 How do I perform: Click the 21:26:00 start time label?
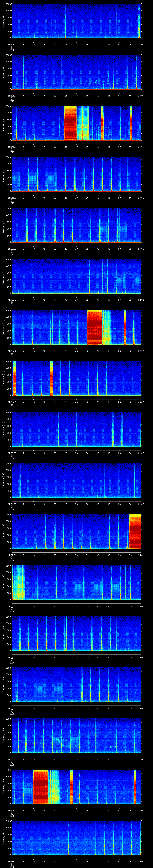(12, 249)
